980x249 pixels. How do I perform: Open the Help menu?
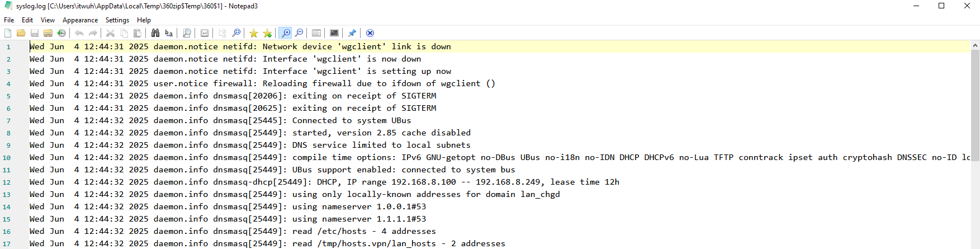(x=144, y=20)
